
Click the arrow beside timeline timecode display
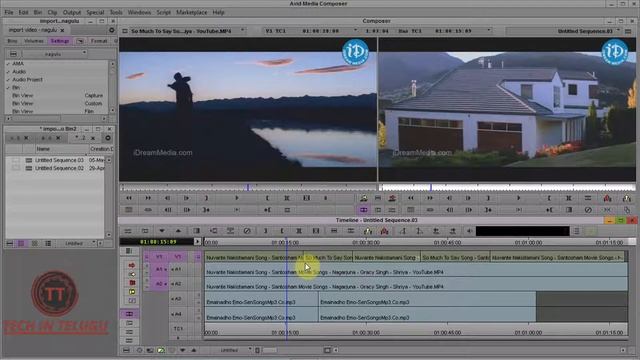coord(197,242)
